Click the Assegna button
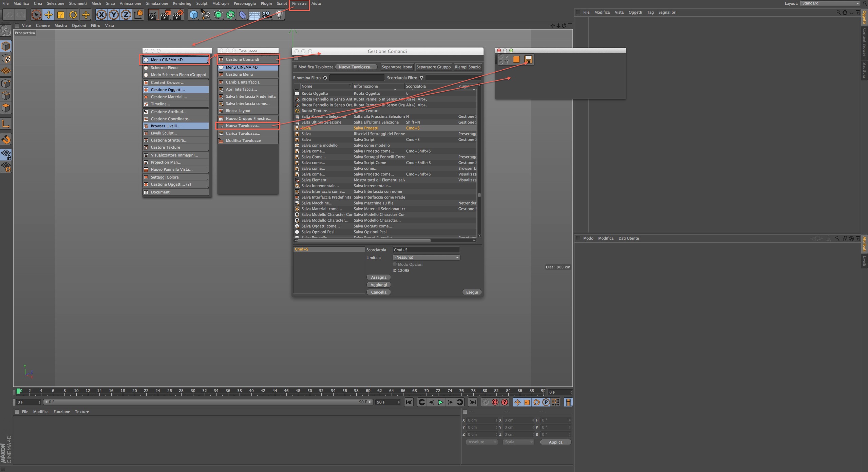The width and height of the screenshot is (868, 472). [x=378, y=277]
